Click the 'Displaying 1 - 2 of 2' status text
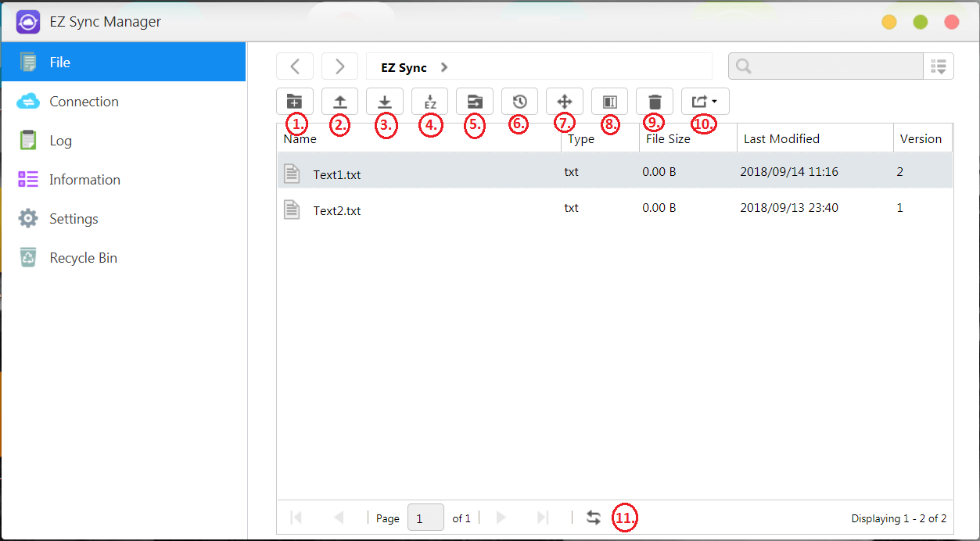The width and height of the screenshot is (980, 541). (899, 518)
